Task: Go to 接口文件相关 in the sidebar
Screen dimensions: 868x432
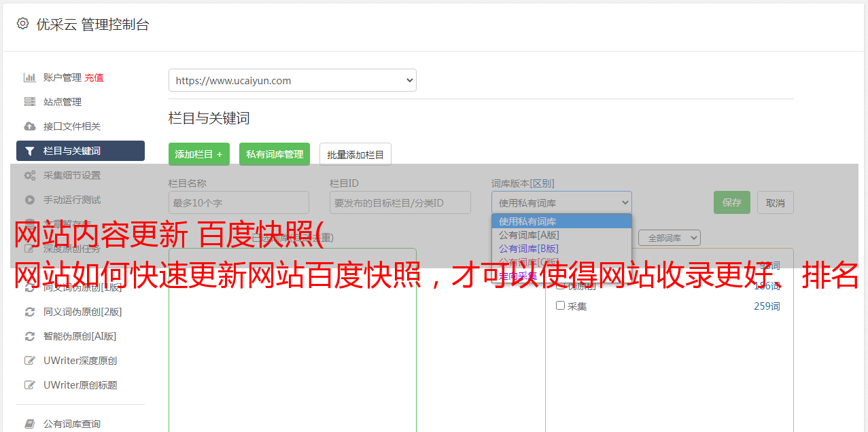Action: 72,126
